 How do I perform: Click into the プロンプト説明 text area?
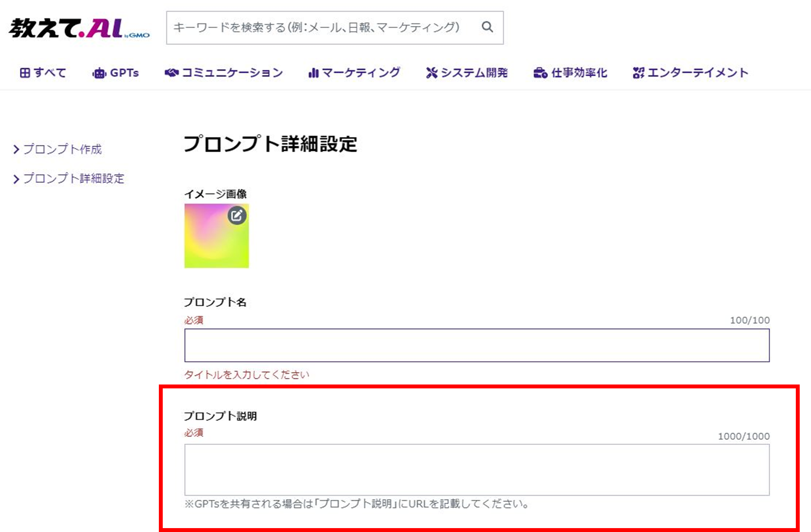477,469
